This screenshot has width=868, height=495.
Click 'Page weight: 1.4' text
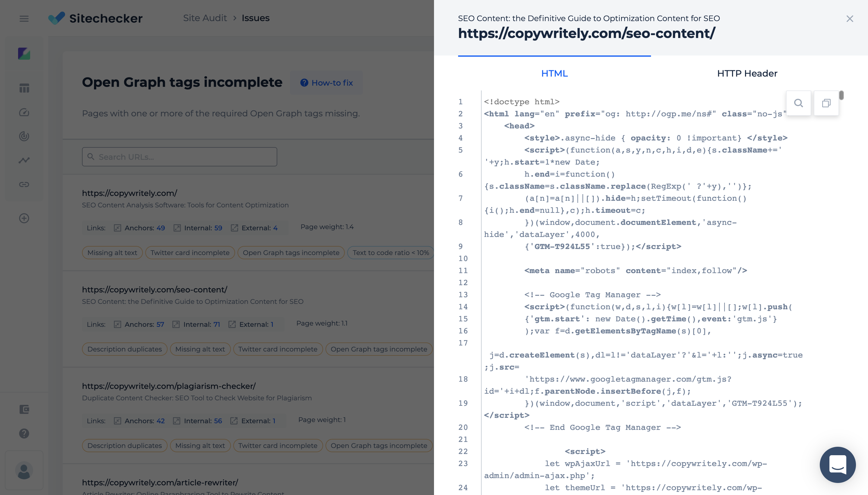327,227
